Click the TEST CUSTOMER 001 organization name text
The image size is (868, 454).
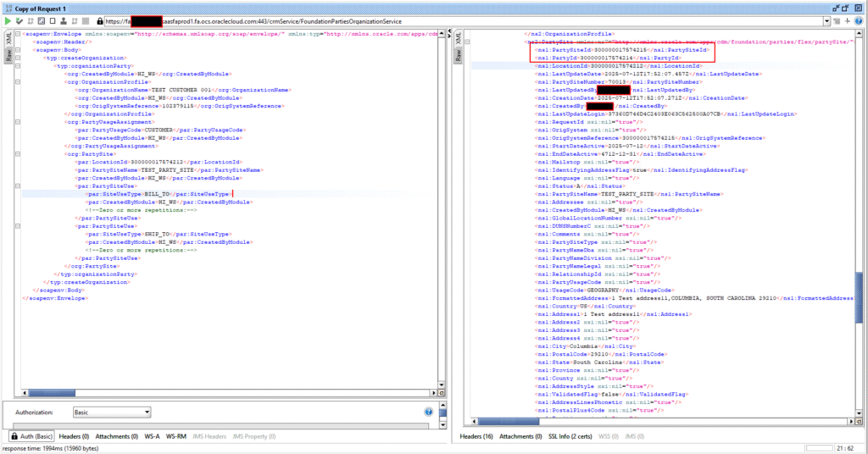(181, 90)
